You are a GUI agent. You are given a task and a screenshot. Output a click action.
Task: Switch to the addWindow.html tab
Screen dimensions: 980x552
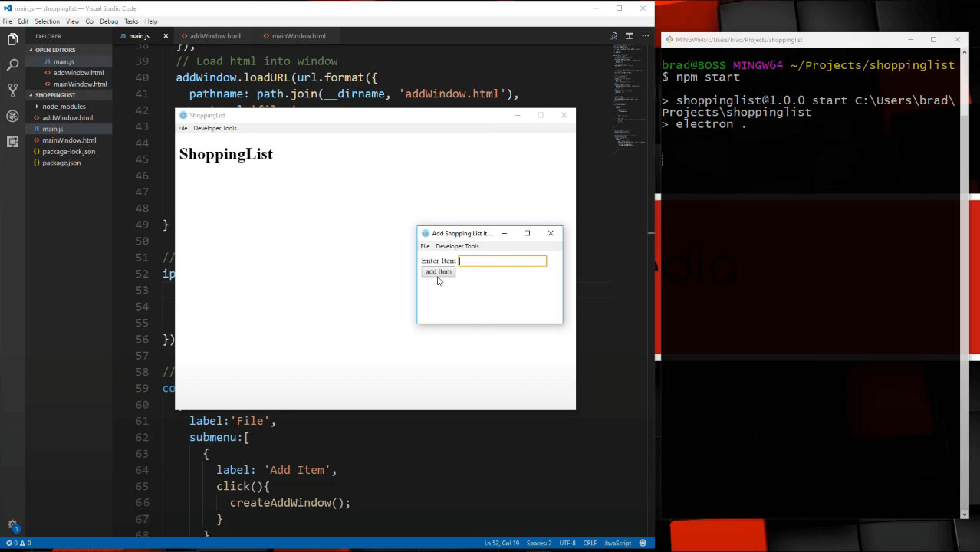(215, 36)
